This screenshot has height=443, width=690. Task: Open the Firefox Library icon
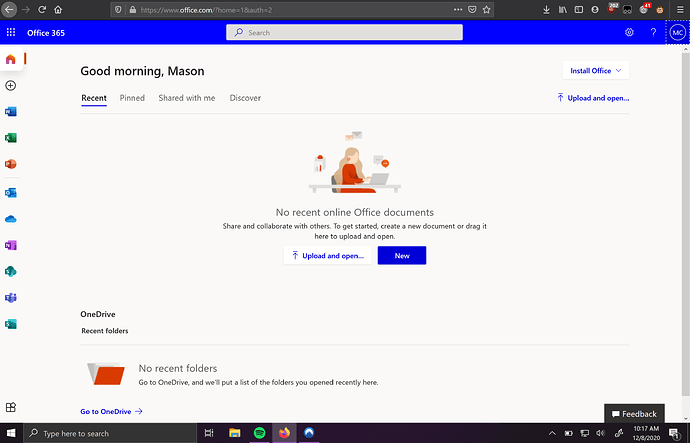[x=563, y=9]
